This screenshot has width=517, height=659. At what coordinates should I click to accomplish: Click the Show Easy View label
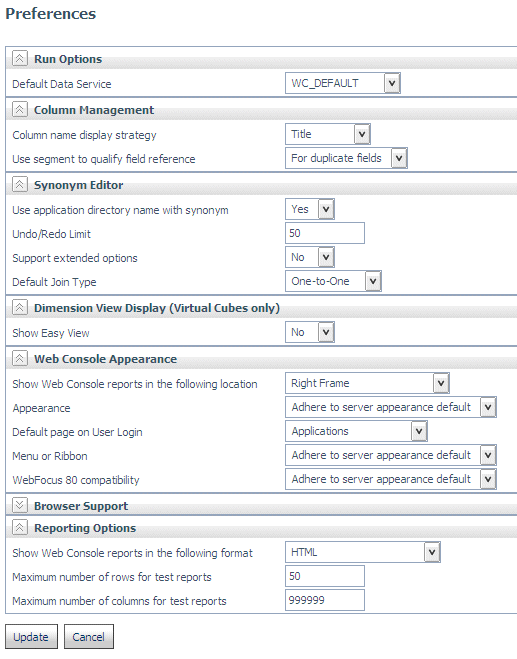[51, 333]
